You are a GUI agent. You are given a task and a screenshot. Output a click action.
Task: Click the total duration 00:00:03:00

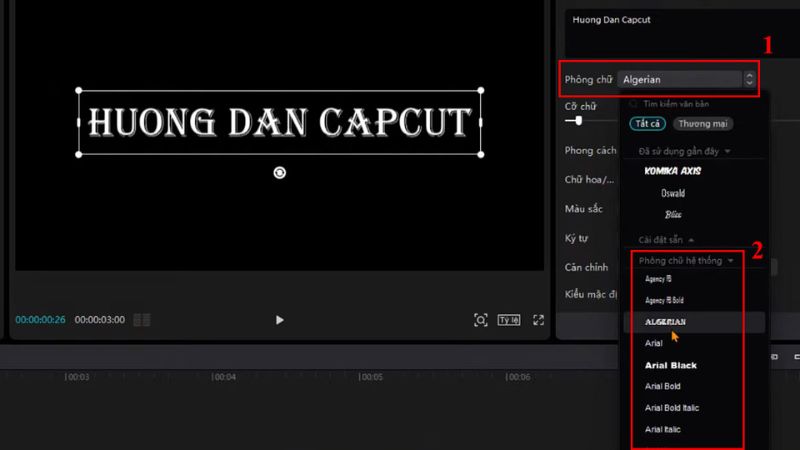99,320
